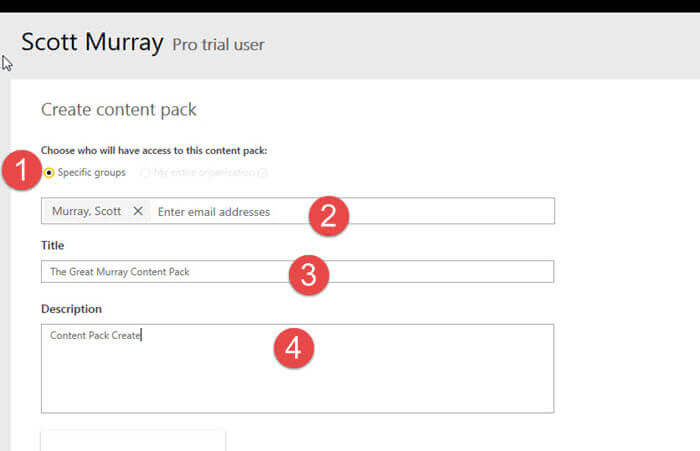Choose the My entire organization option
The height and width of the screenshot is (451, 700).
pyautogui.click(x=146, y=172)
